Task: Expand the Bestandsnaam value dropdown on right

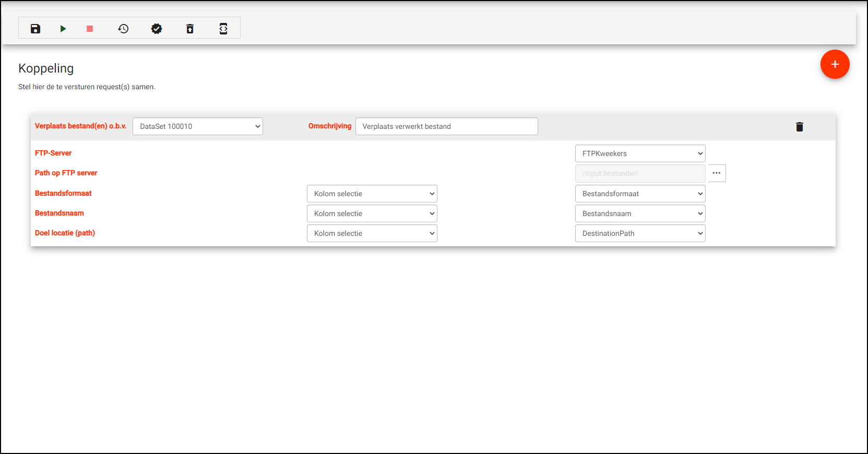Action: 640,213
